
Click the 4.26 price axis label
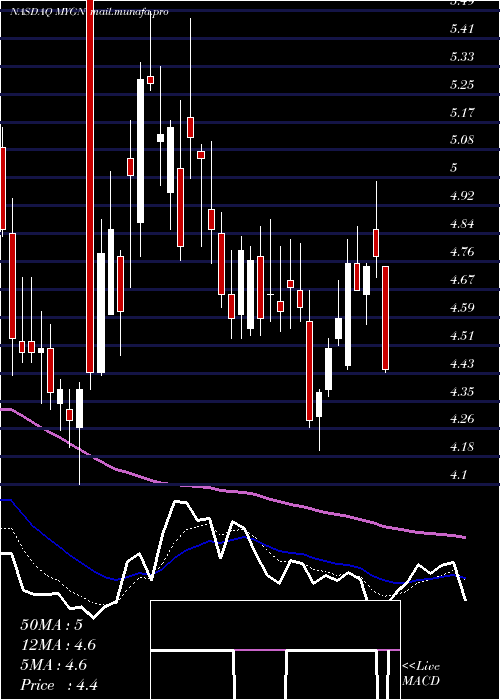(x=462, y=420)
